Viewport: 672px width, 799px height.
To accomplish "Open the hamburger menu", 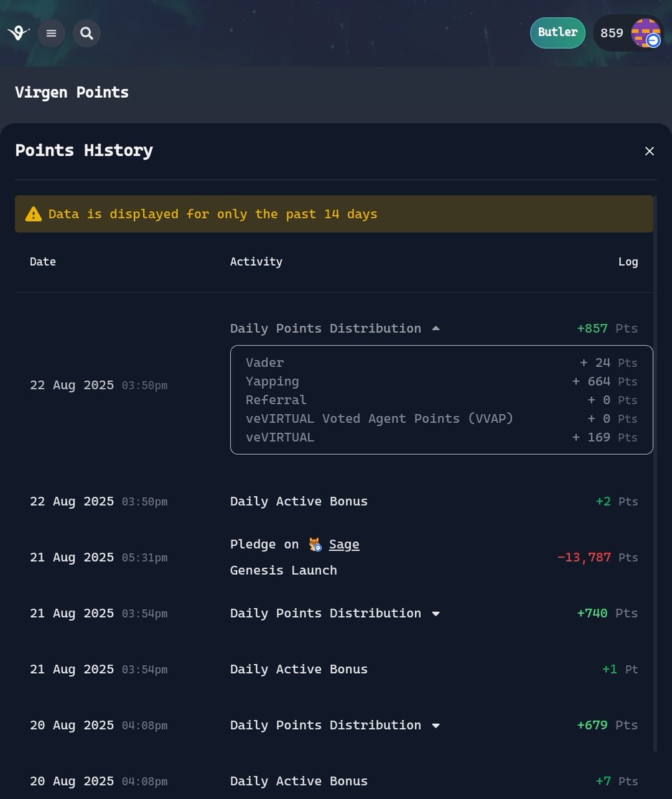I will pos(51,33).
